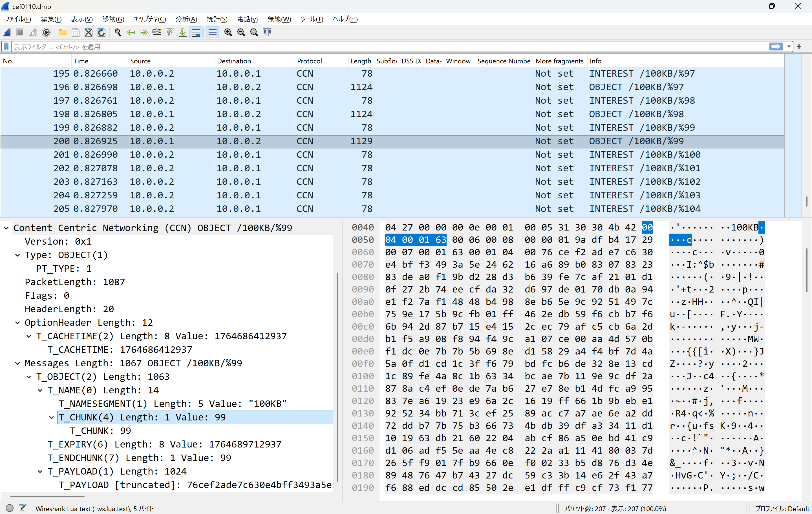Screen dimensions: 812x514
Task: Click the find packet magnifier icon
Action: tap(118, 32)
